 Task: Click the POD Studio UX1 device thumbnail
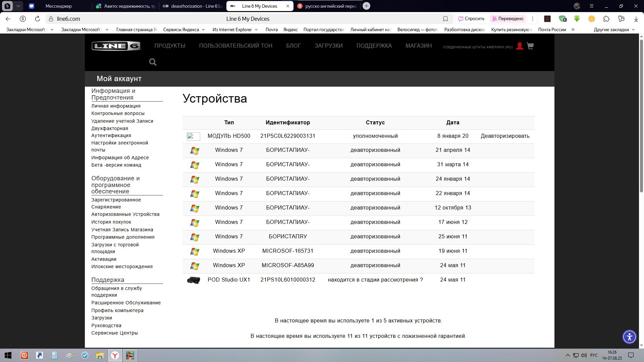coord(193,280)
